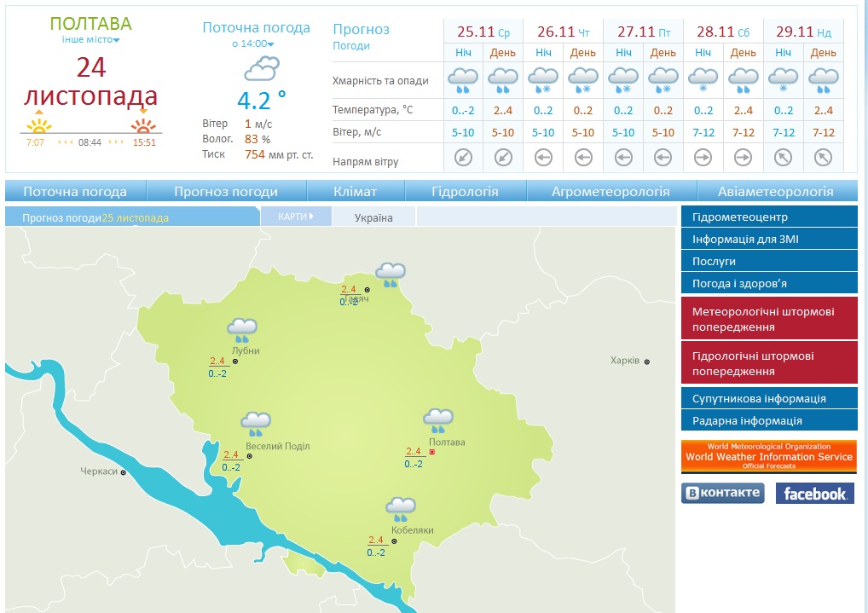
Task: Expand the 'о 14:00' time dropdown
Action: click(x=254, y=43)
